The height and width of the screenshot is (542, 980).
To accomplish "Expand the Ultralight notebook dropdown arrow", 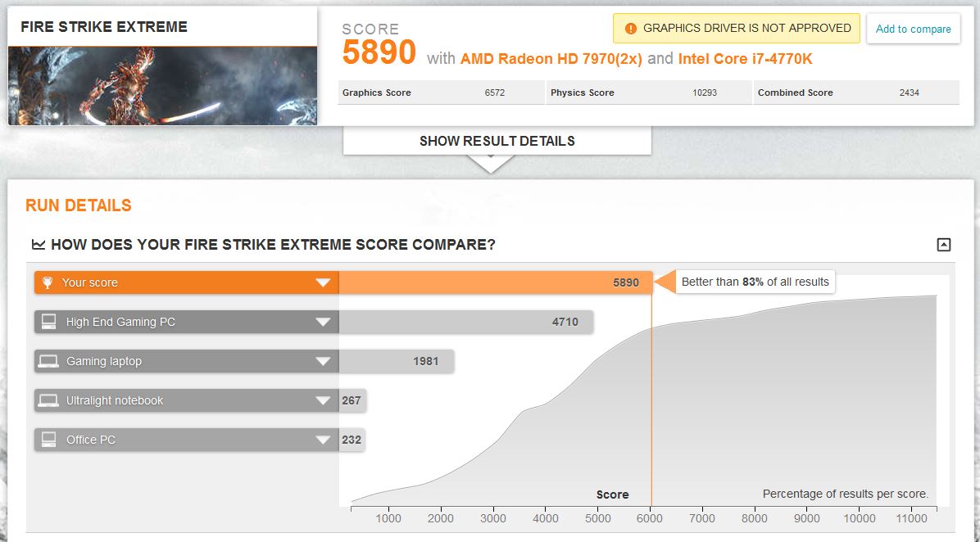I will [323, 401].
